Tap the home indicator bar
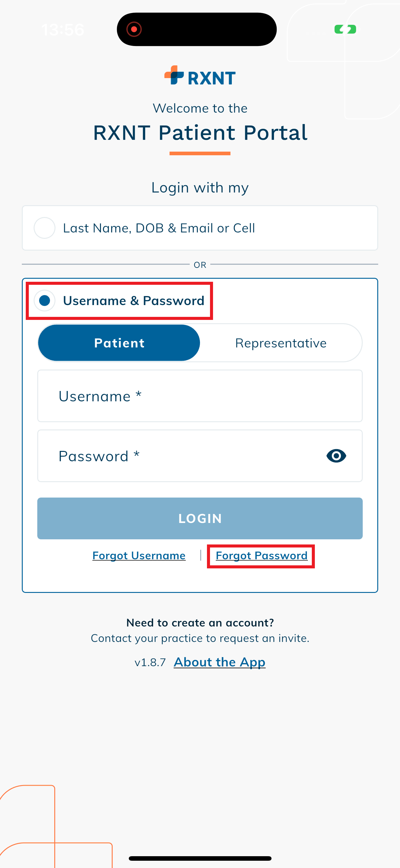Viewport: 400px width, 868px height. (200, 858)
